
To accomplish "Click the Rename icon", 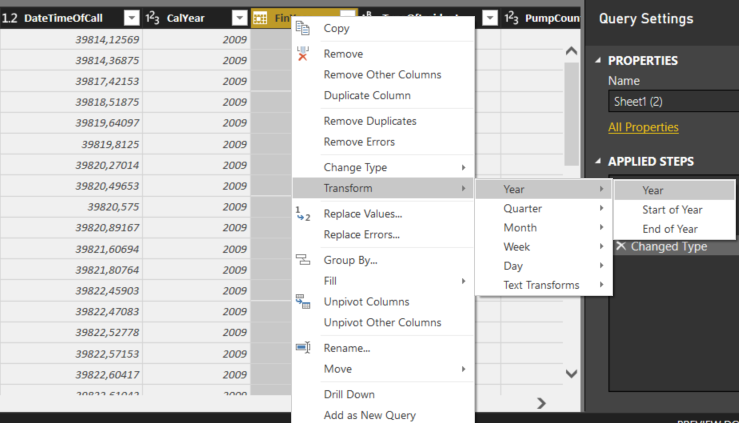I will pyautogui.click(x=303, y=348).
